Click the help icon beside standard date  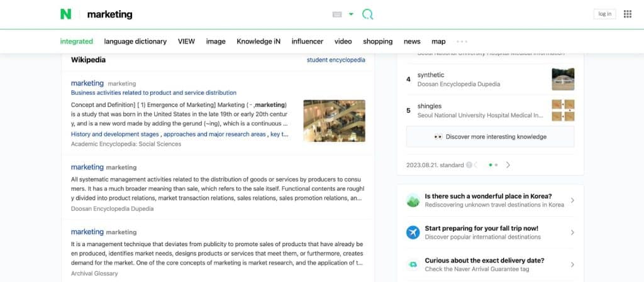(469, 165)
